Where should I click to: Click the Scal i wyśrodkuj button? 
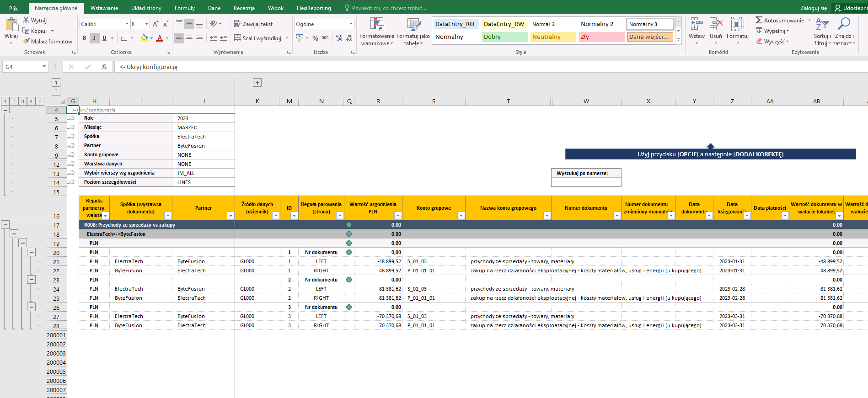[257, 38]
